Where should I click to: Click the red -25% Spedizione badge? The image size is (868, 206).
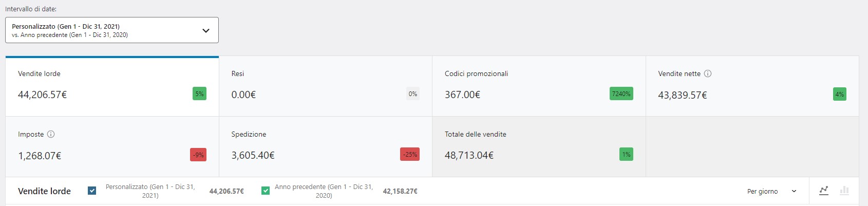(409, 154)
